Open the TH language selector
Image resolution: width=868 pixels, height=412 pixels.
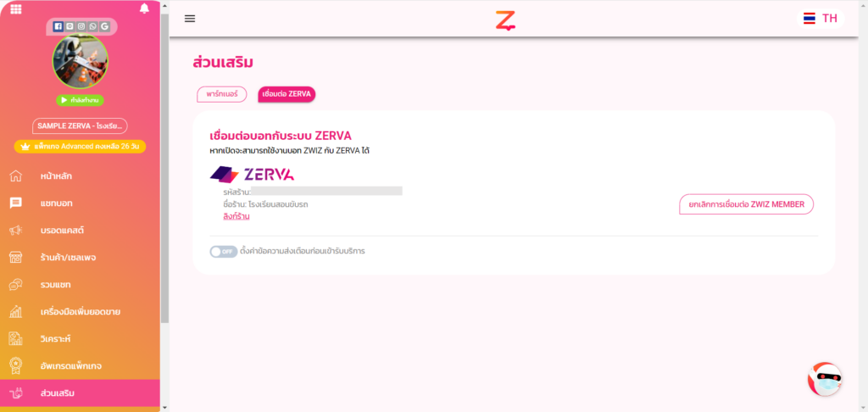pyautogui.click(x=821, y=19)
